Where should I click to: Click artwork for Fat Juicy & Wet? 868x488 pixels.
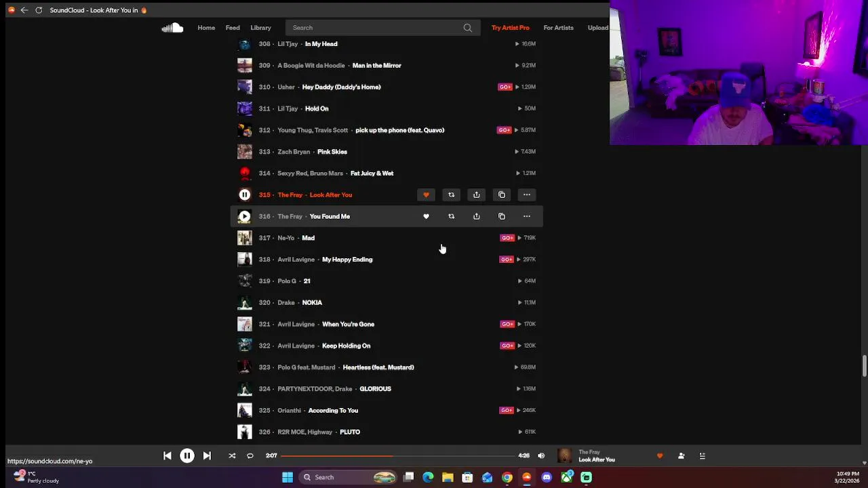tap(245, 174)
